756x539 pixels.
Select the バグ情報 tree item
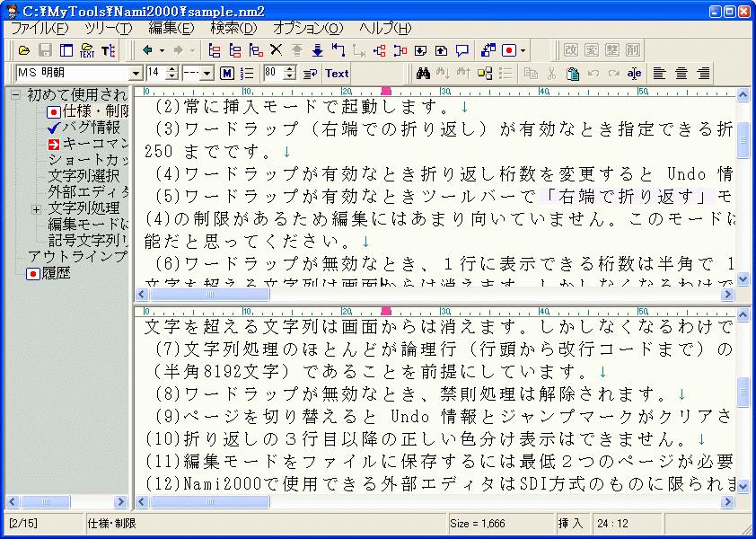tap(91, 128)
